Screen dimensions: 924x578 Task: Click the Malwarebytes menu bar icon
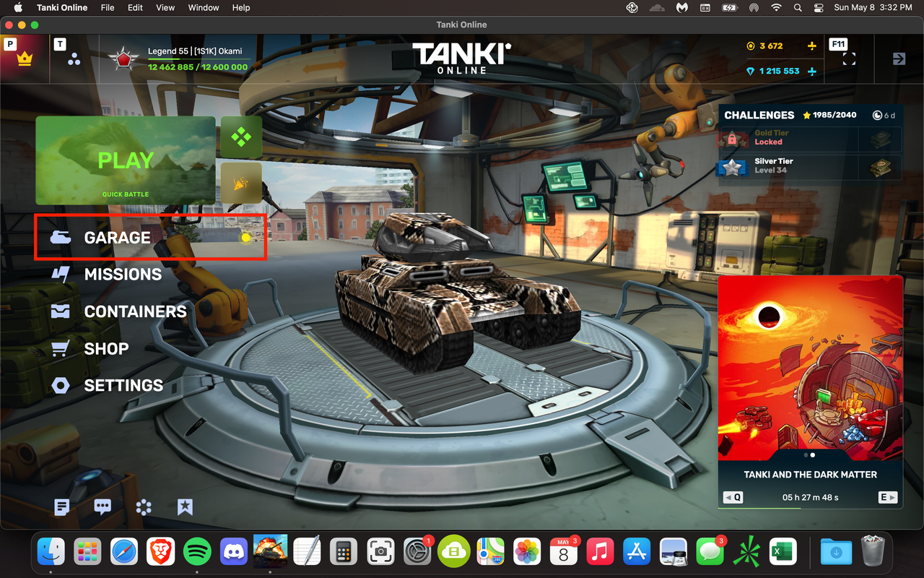681,7
